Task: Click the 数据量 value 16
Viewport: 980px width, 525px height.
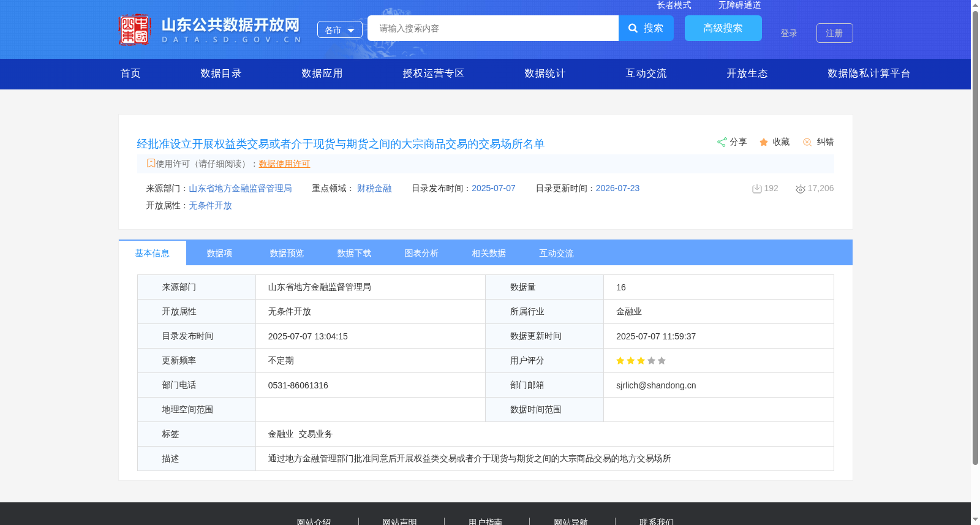Action: pyautogui.click(x=621, y=287)
